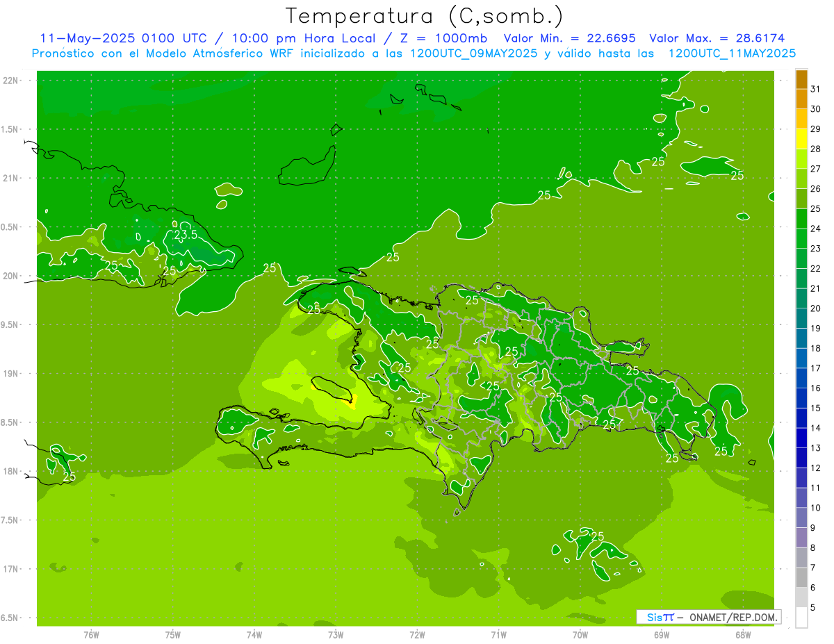The height and width of the screenshot is (644, 834).
Task: Click the "19N" latitude axis label
Action: (x=10, y=374)
